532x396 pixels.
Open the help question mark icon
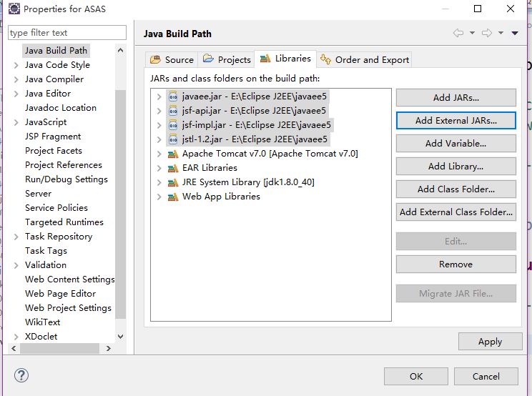coord(21,375)
